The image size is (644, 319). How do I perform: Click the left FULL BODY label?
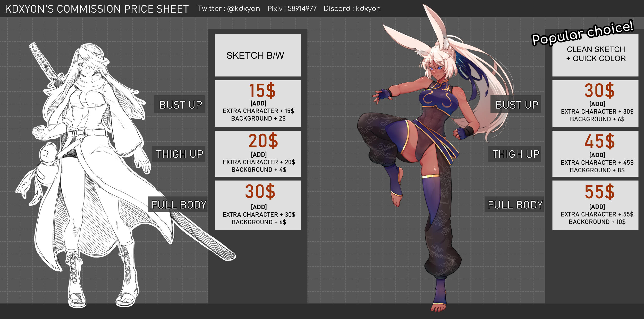coord(179,205)
